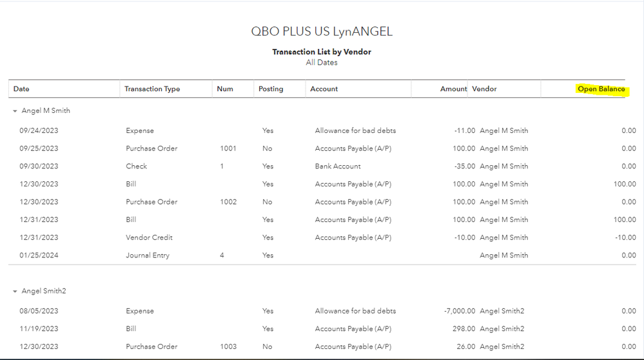The height and width of the screenshot is (360, 644).
Task: Click the Check number 1 cell
Action: coord(222,166)
